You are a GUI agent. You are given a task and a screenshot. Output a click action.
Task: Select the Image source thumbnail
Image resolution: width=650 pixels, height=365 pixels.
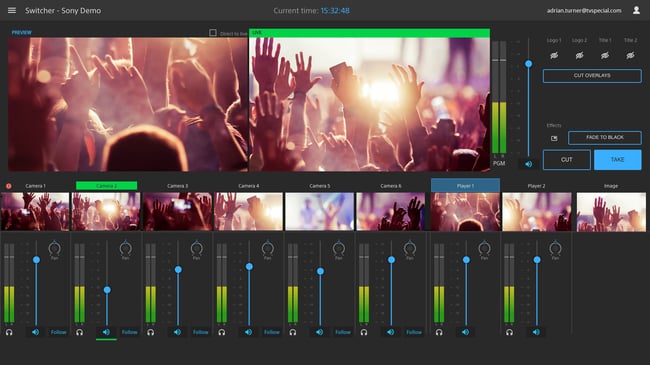click(611, 212)
